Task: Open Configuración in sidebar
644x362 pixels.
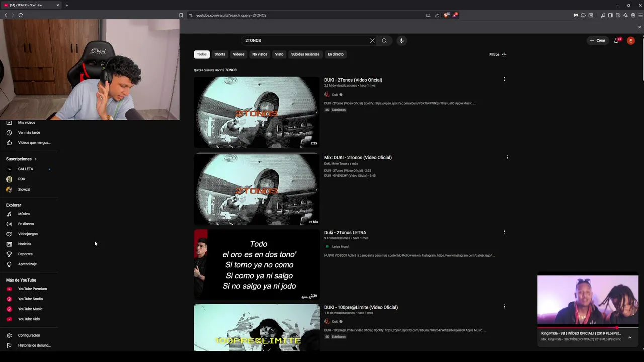Action: point(29,335)
